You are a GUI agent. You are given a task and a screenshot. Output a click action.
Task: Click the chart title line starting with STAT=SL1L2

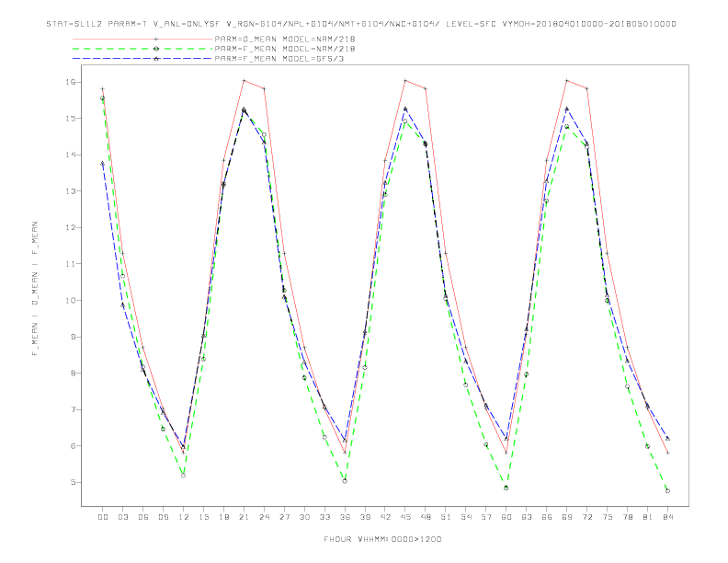click(x=361, y=24)
